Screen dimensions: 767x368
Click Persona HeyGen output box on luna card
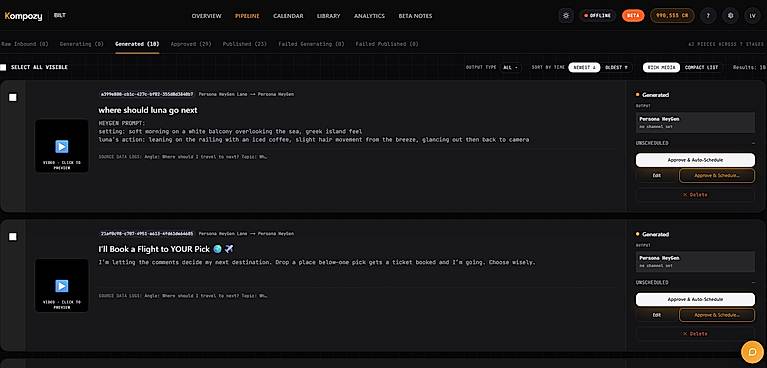click(x=695, y=122)
